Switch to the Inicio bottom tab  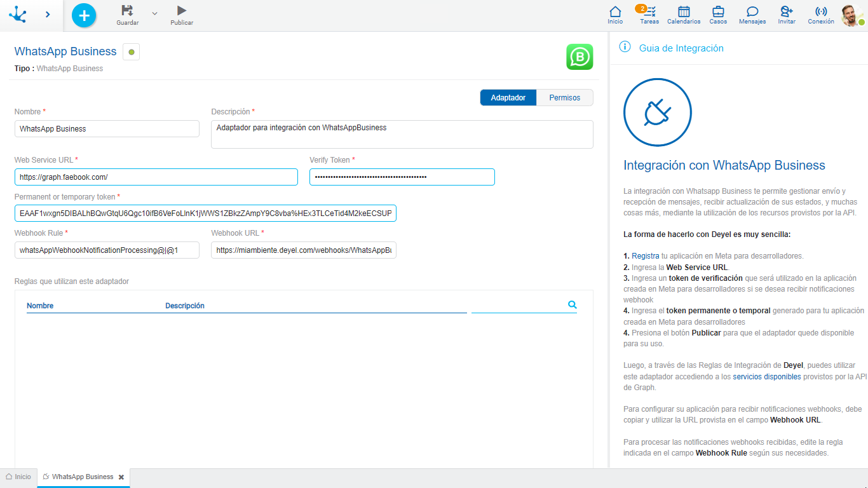(18, 477)
